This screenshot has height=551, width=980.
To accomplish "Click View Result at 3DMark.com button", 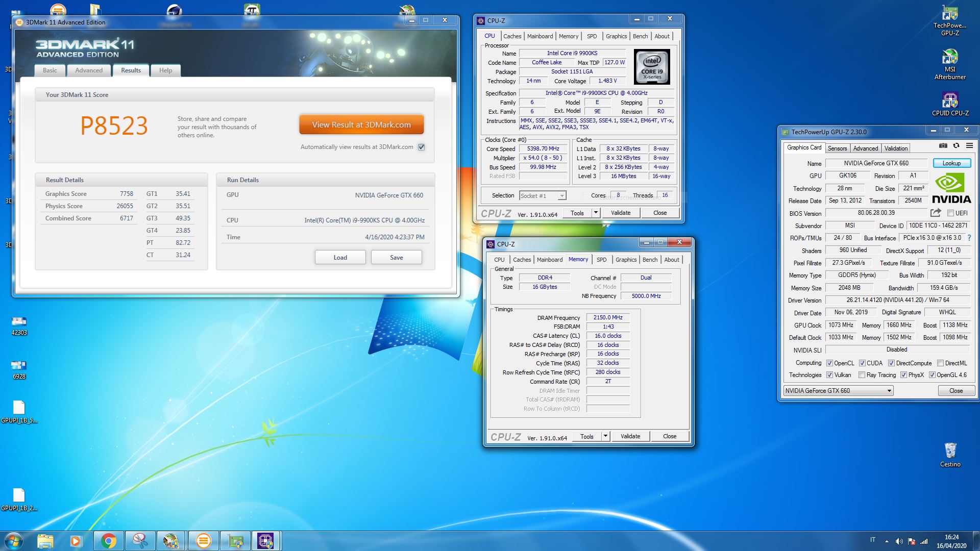I will coord(361,124).
